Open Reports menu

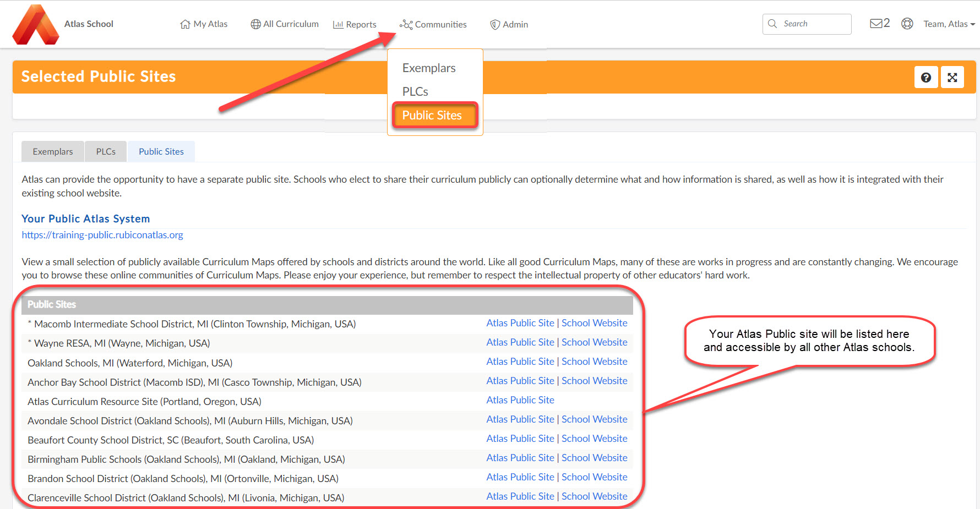tap(355, 24)
